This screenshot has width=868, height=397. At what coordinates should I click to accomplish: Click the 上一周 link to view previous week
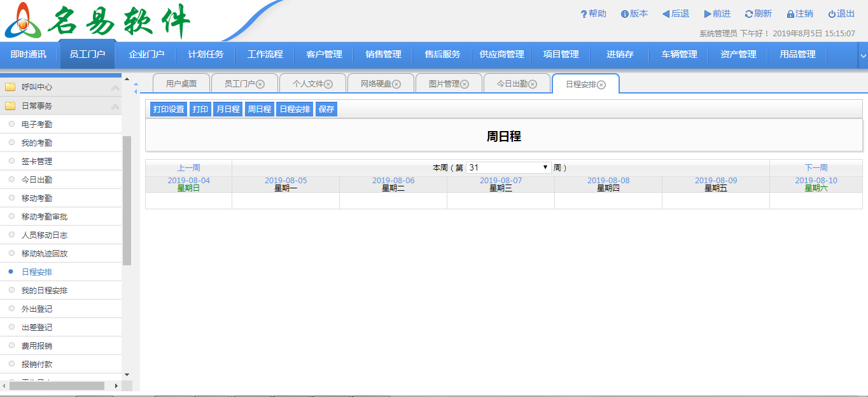click(188, 167)
